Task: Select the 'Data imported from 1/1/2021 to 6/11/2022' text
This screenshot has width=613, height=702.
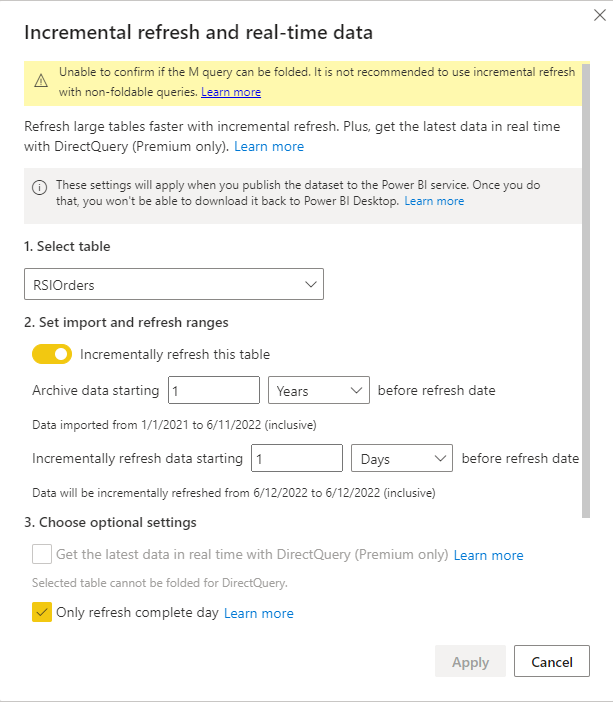Action: (174, 425)
